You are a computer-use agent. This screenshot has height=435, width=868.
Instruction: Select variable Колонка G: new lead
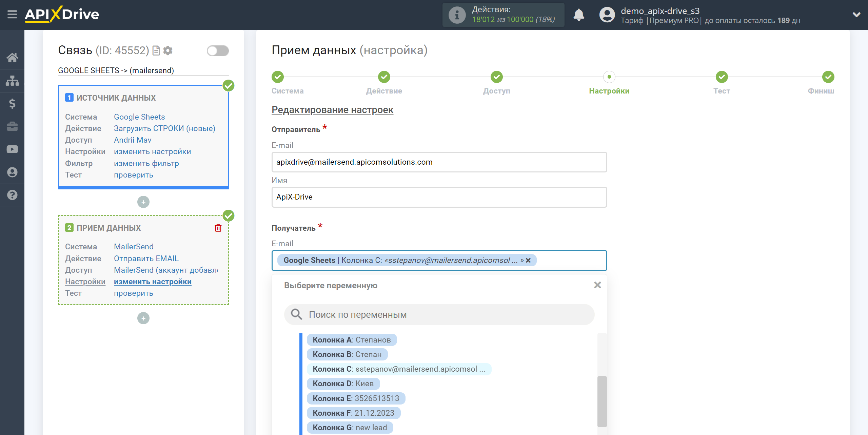click(x=350, y=428)
